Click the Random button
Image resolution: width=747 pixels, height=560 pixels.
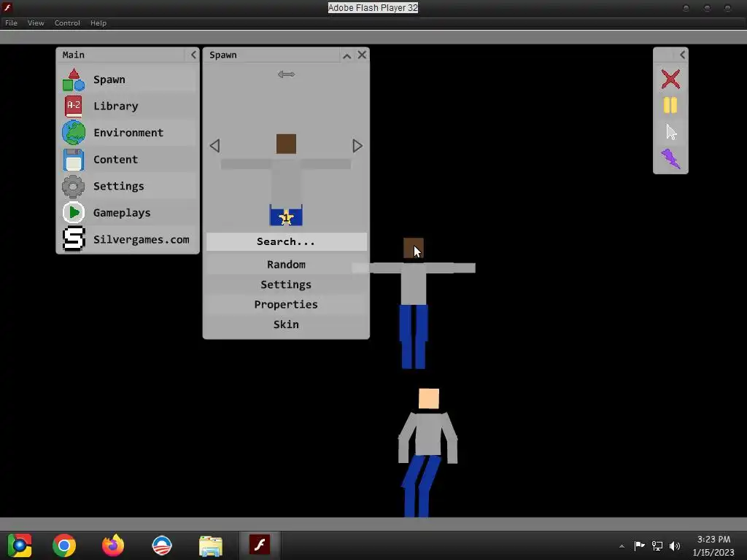(x=286, y=264)
